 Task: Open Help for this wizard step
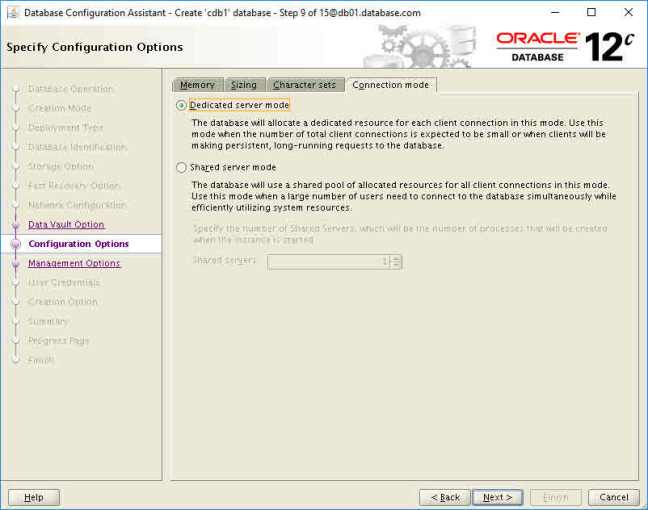34,497
